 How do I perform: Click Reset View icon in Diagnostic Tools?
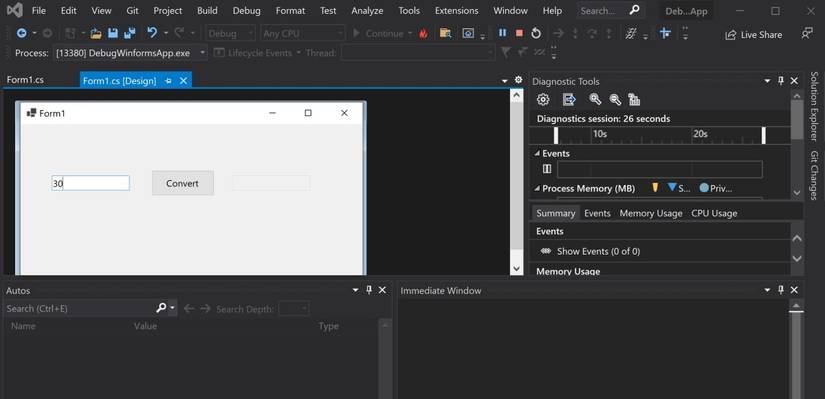(x=634, y=99)
